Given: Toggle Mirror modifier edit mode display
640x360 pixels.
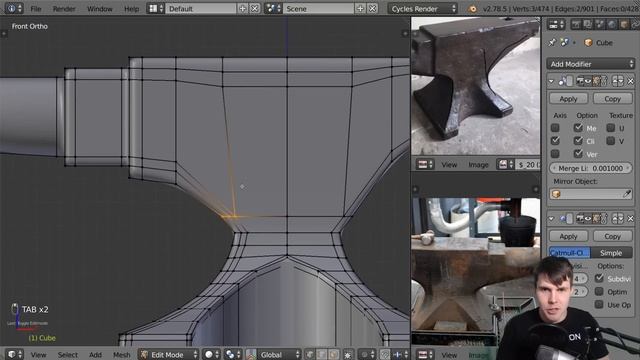Looking at the screenshot, I should coord(596,81).
